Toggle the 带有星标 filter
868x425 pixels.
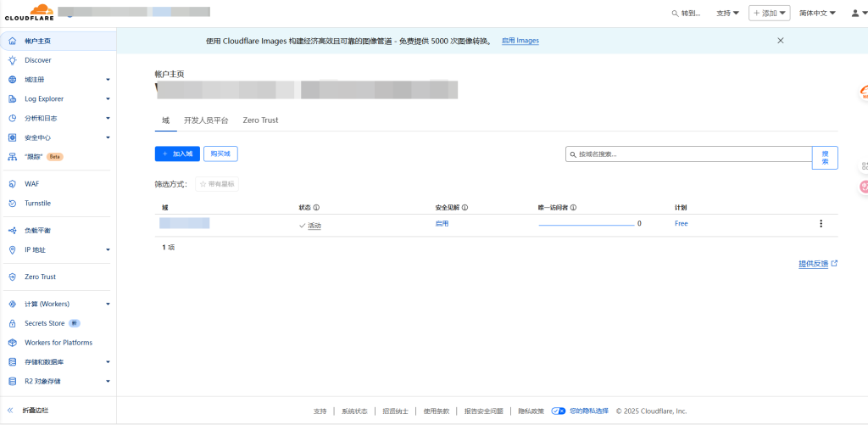pyautogui.click(x=217, y=185)
